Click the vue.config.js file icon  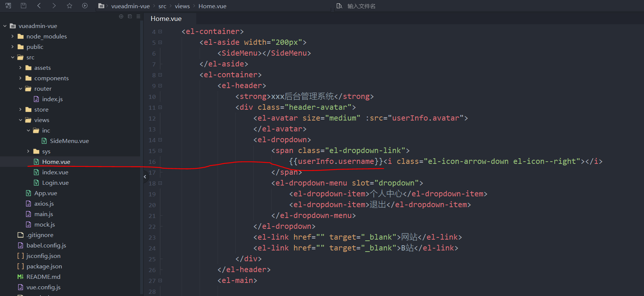pos(21,287)
